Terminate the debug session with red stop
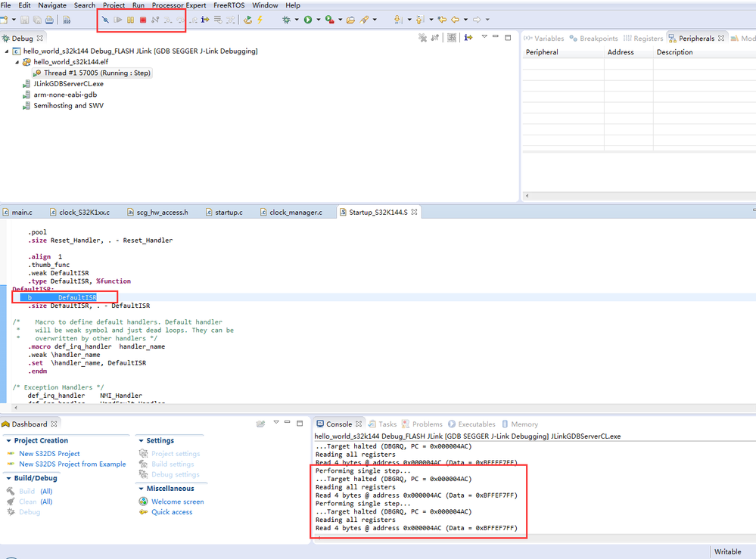This screenshot has width=756, height=559. (143, 20)
